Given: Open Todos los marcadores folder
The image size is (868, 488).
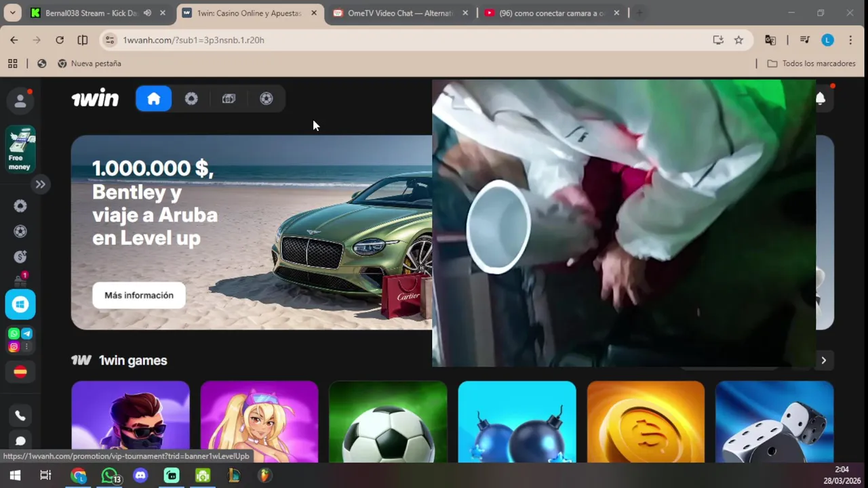Looking at the screenshot, I should 811,63.
